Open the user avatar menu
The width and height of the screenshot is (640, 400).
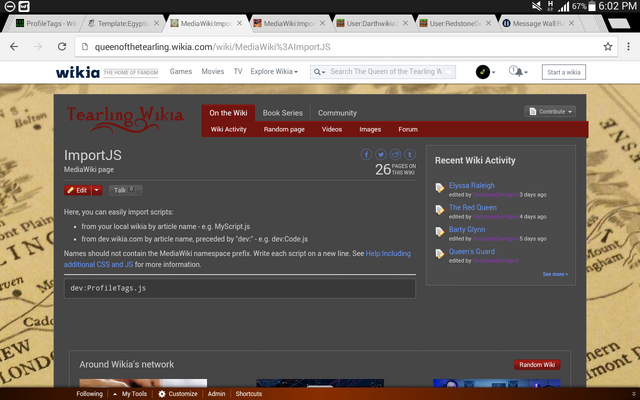pos(485,72)
